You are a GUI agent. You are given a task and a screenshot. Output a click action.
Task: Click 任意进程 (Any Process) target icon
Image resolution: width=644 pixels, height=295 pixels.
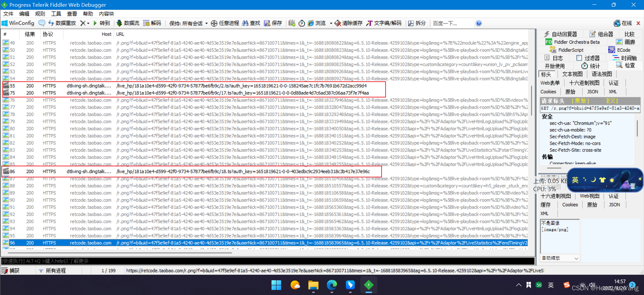225,23
